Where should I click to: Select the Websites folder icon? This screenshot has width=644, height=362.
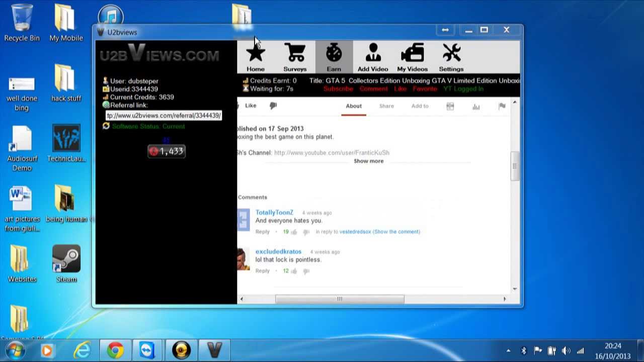pyautogui.click(x=22, y=264)
